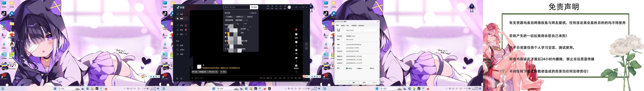Switch to 安全 tab in properties

(x=348, y=25)
